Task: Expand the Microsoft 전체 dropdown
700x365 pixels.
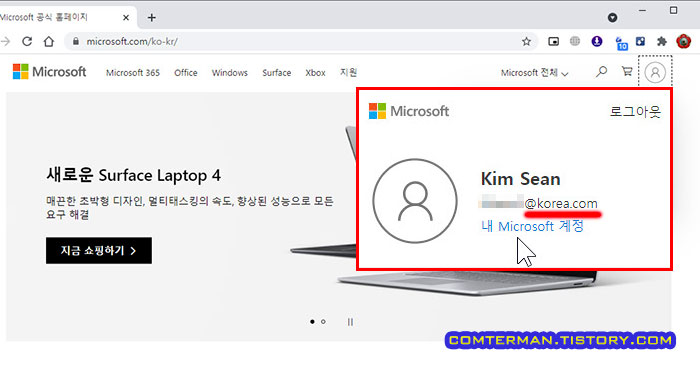Action: pos(534,73)
